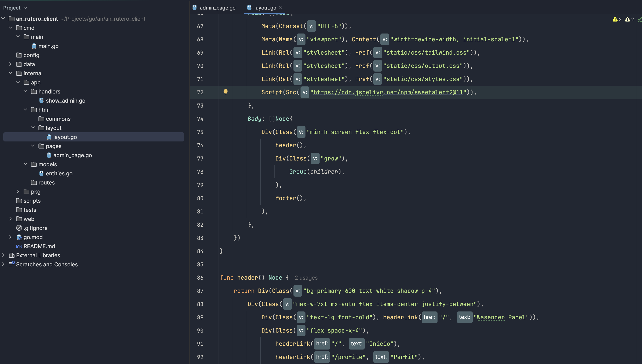
Task: Select the config folder icon
Action: (x=19, y=55)
